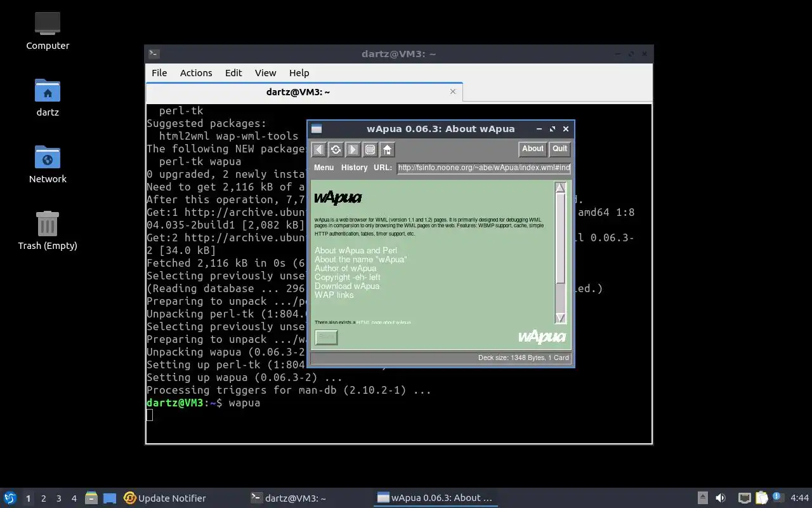Follow the "Copyright -eh- left" link
812x508 pixels.
[348, 277]
